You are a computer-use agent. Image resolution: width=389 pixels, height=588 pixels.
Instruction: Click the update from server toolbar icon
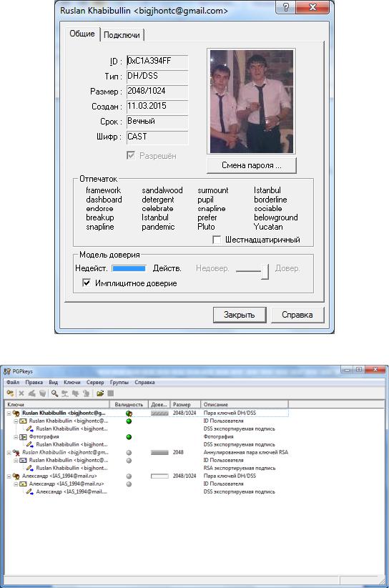click(75, 393)
